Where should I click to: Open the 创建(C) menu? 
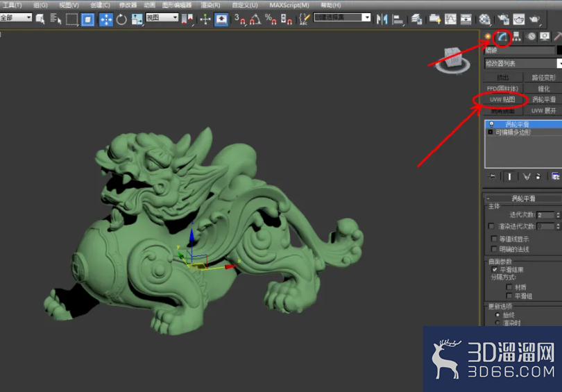point(100,5)
